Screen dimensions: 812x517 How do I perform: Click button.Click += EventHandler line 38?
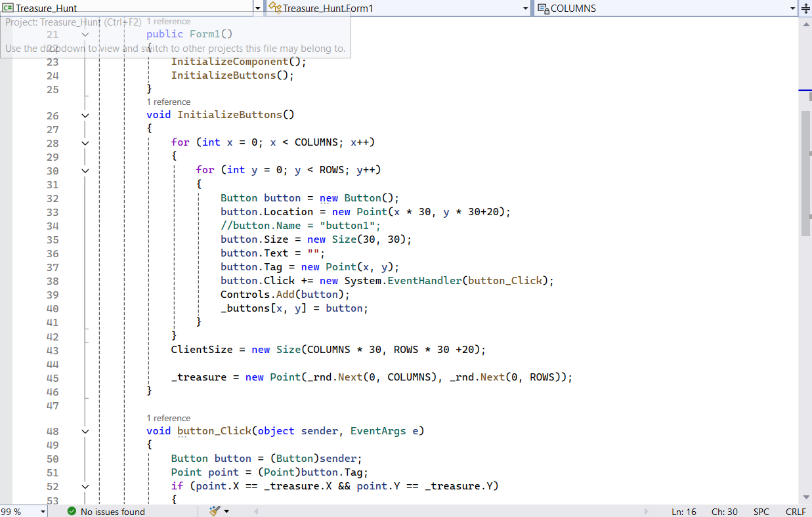pyautogui.click(x=387, y=281)
